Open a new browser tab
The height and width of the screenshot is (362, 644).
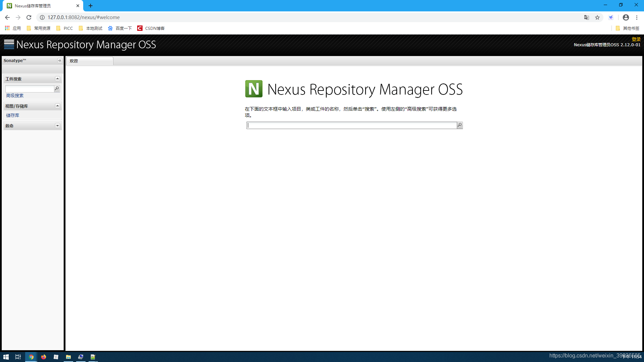click(91, 6)
